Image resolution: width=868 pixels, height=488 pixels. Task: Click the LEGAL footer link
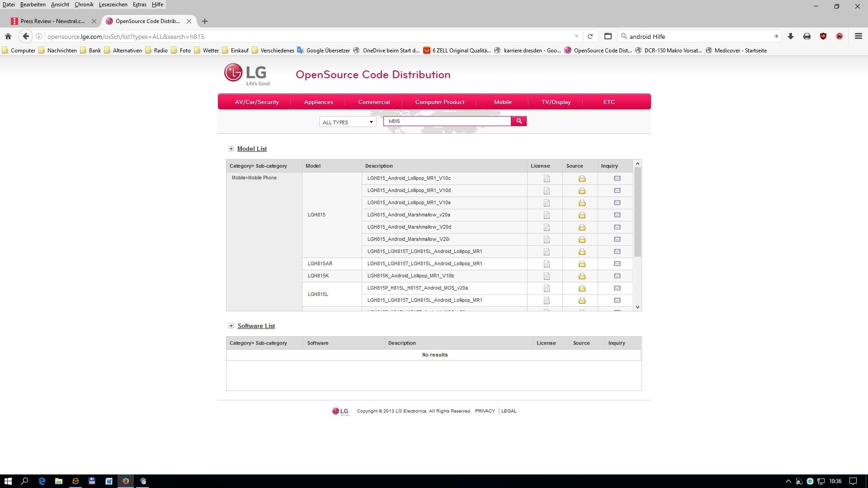coord(509,411)
